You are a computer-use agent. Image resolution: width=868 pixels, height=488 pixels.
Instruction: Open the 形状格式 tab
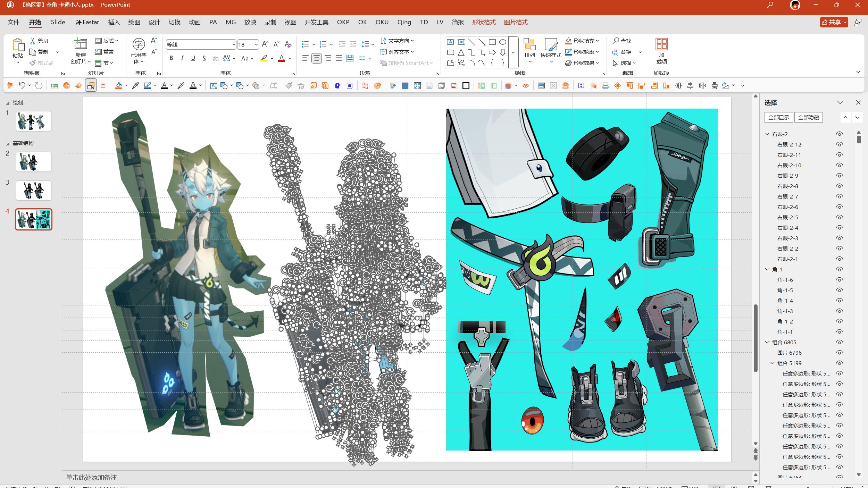tap(484, 22)
